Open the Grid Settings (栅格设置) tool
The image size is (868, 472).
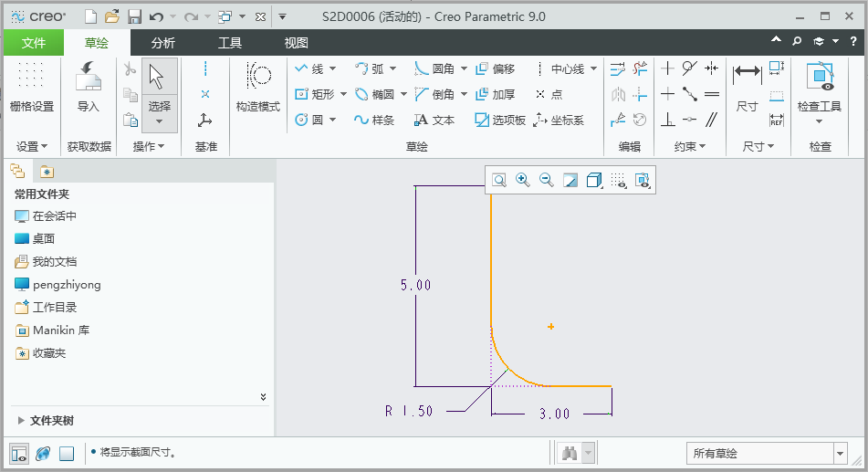pos(31,87)
